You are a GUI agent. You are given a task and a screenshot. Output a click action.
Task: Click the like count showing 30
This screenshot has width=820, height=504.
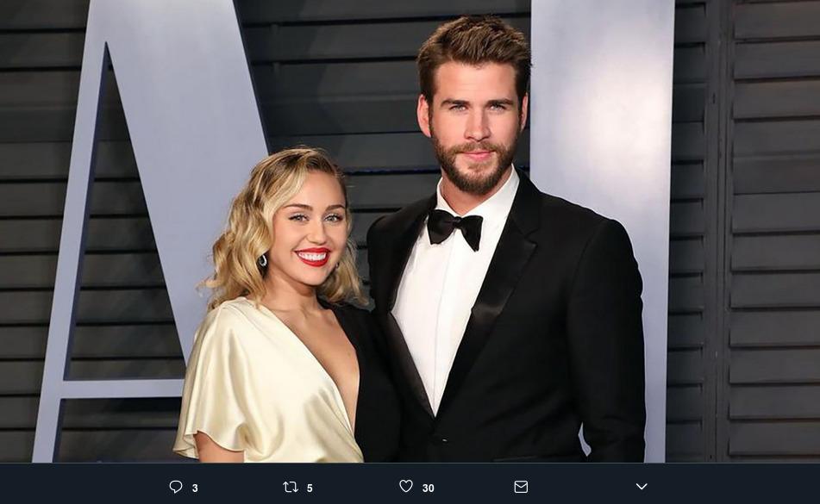coord(429,488)
